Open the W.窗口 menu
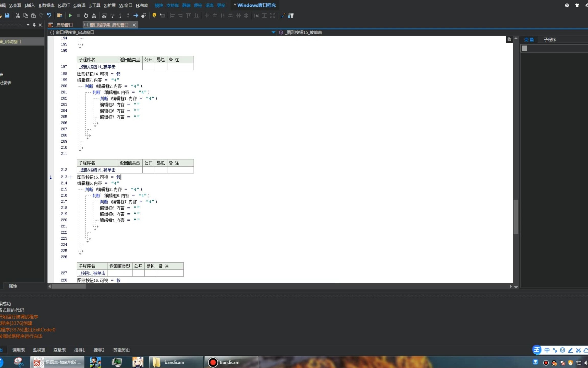This screenshot has height=368, width=588. tap(126, 5)
